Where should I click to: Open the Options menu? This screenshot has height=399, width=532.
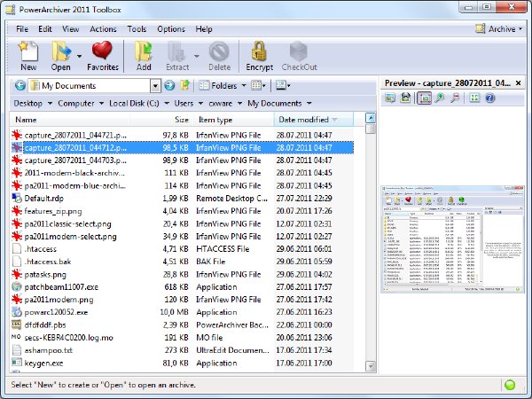[171, 29]
